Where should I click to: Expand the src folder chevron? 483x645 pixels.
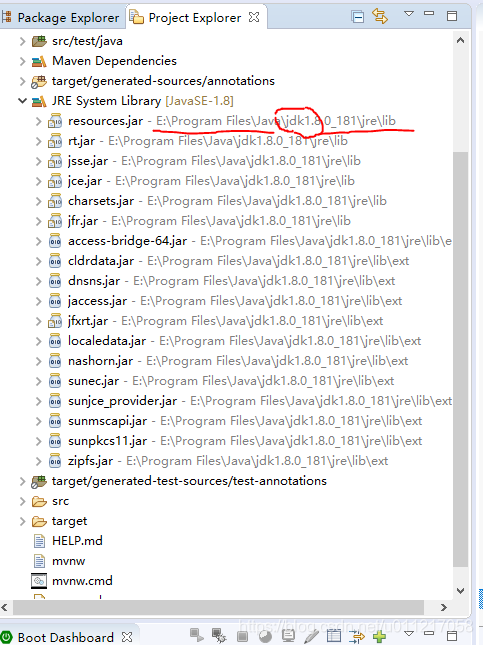23,501
